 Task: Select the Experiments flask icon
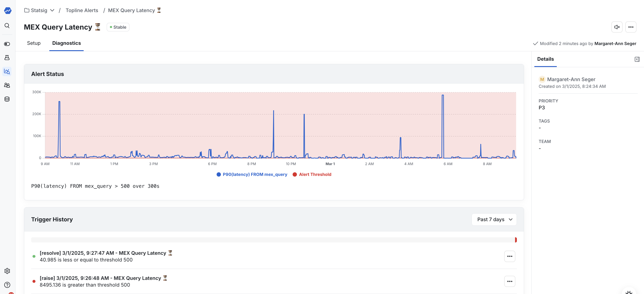(7, 57)
